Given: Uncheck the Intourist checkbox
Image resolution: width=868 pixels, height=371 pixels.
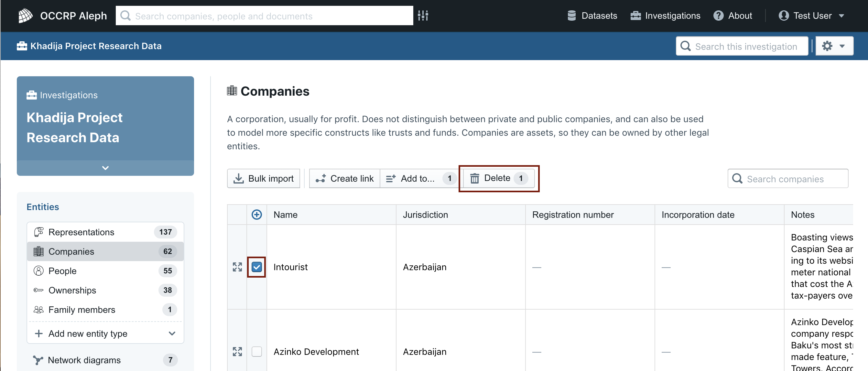Looking at the screenshot, I should click(257, 267).
